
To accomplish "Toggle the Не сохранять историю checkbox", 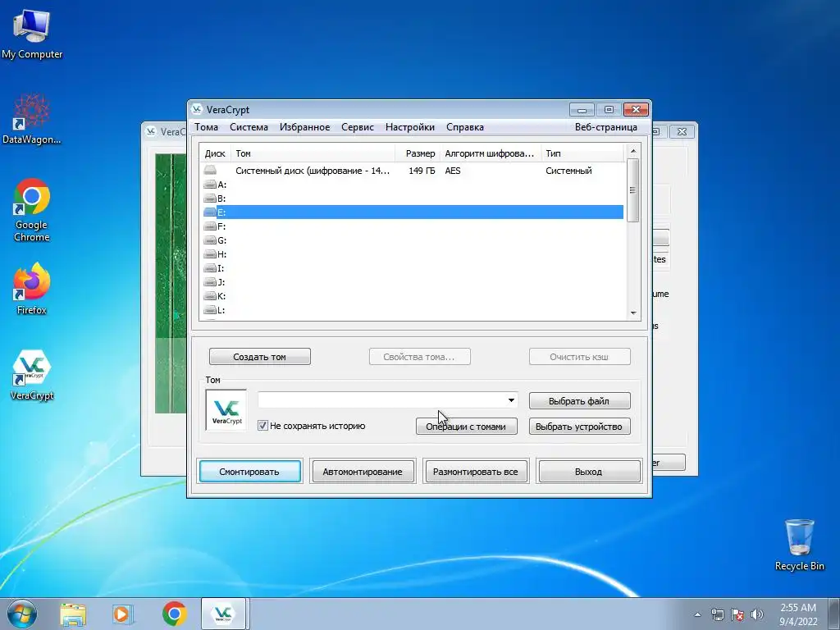I will coord(263,426).
